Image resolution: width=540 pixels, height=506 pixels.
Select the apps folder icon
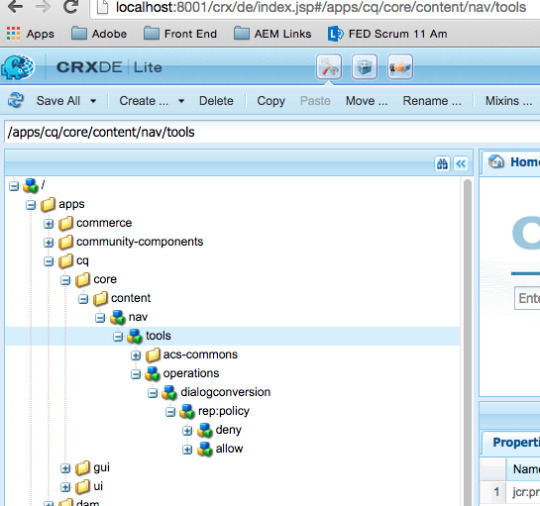click(x=48, y=204)
